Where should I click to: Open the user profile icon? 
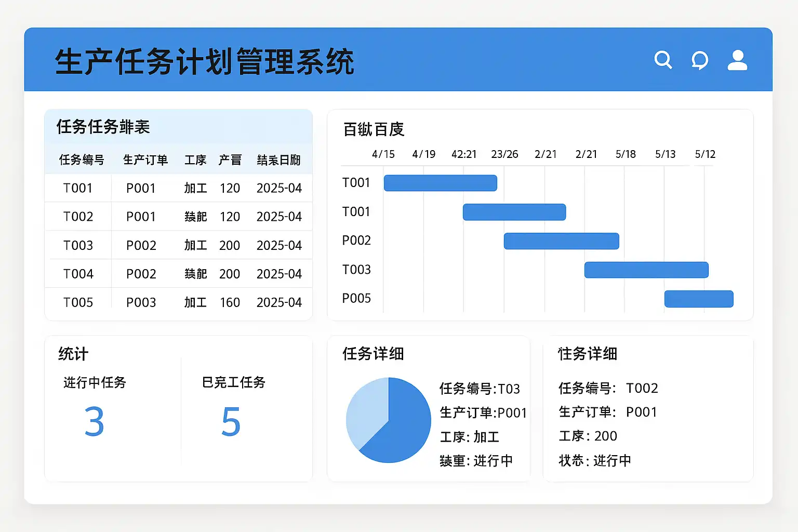point(737,60)
